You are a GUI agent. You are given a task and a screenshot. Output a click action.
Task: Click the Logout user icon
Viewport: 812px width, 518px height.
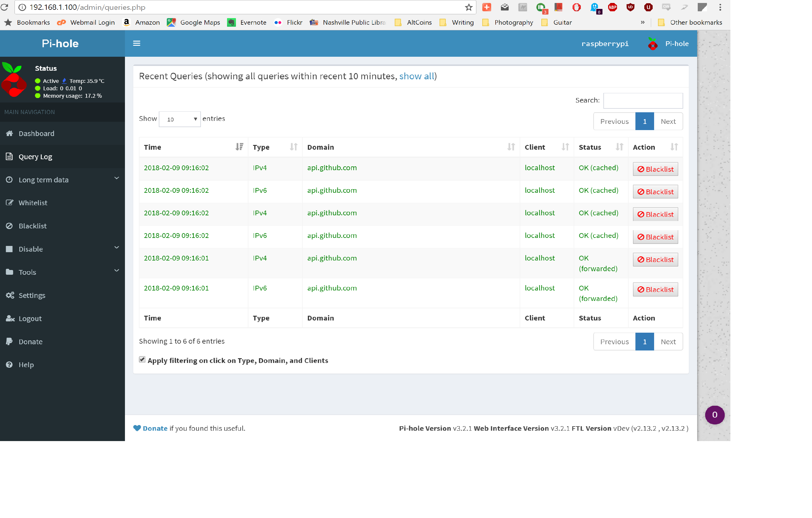[x=10, y=318]
